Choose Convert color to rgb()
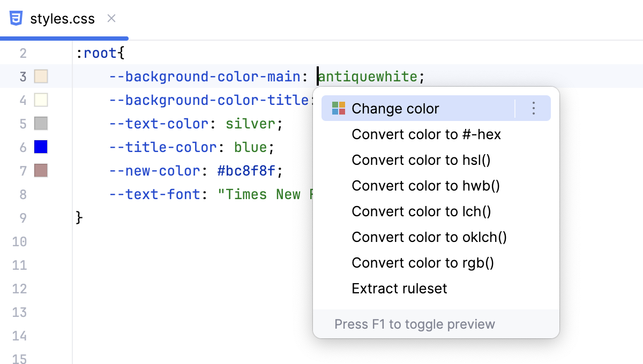The height and width of the screenshot is (364, 643). 423,263
